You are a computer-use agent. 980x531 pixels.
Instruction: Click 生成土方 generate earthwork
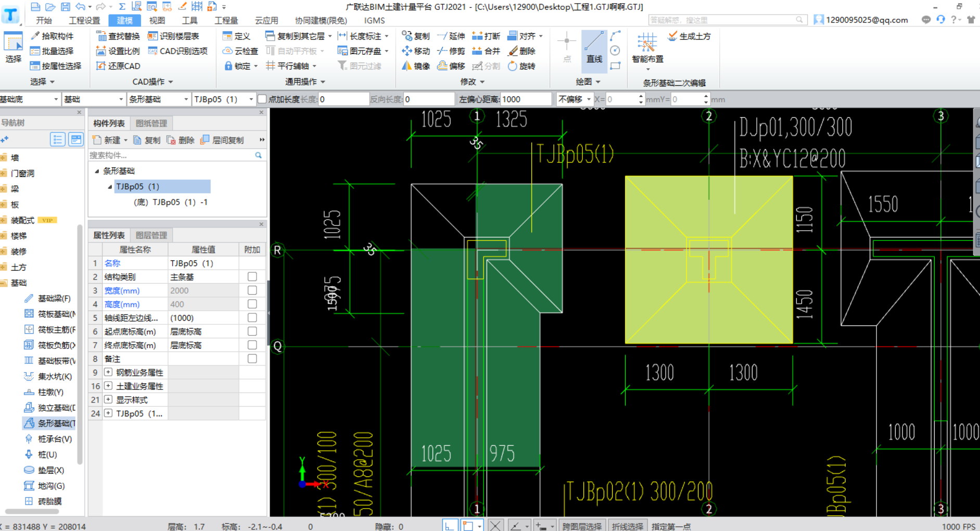tap(690, 36)
